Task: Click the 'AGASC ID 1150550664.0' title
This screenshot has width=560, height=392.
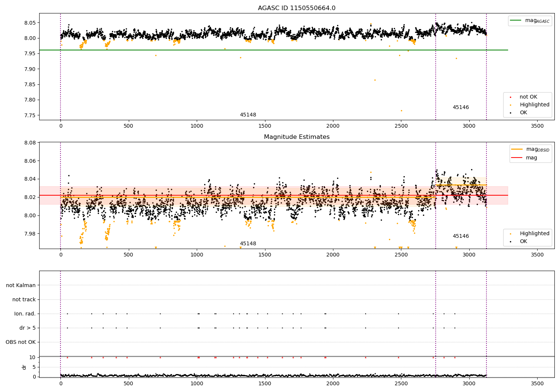Action: tap(296, 8)
